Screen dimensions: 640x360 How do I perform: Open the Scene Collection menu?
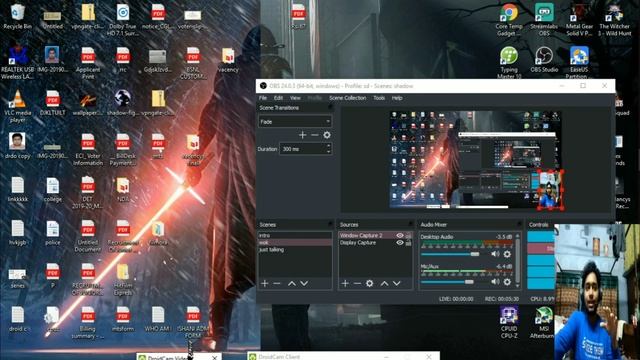[347, 98]
